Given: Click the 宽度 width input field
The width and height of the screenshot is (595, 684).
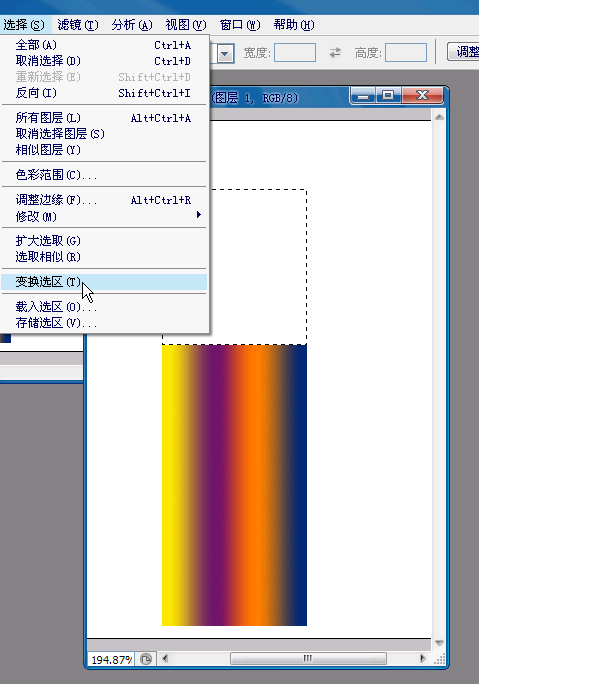Looking at the screenshot, I should coord(295,53).
